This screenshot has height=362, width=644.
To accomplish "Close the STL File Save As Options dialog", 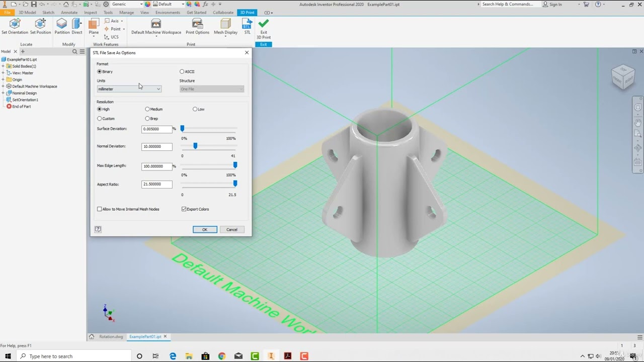I will tap(247, 52).
